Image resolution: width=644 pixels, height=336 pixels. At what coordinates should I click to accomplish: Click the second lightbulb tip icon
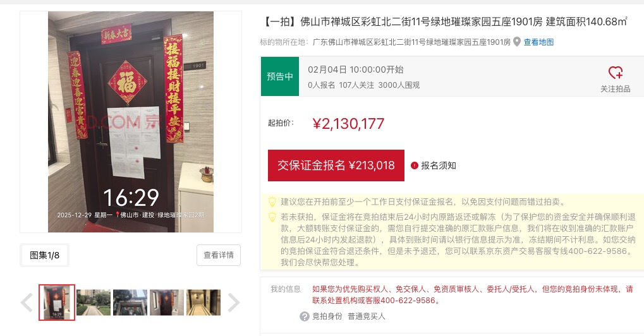click(x=272, y=217)
